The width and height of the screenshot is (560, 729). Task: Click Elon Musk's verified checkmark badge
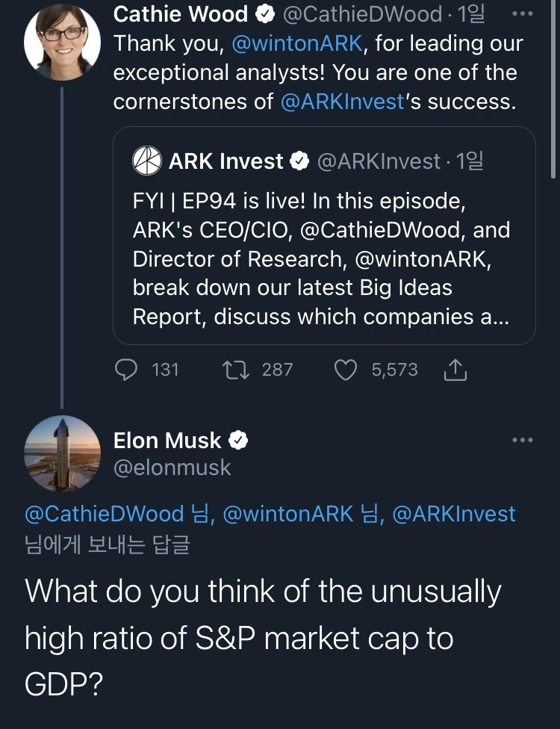click(x=237, y=441)
